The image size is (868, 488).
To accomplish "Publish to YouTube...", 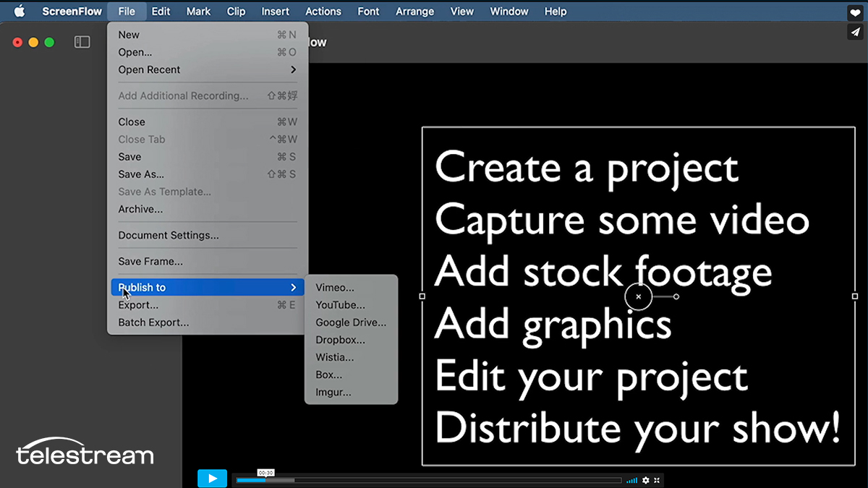I will tap(351, 305).
